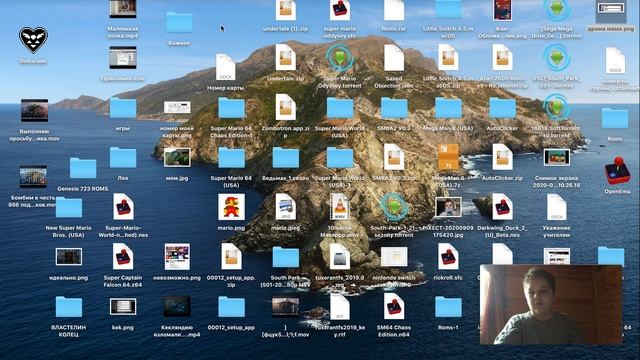Open the South Park S01-20 MKV folder
This screenshot has height=360, width=640.
pos(285,258)
